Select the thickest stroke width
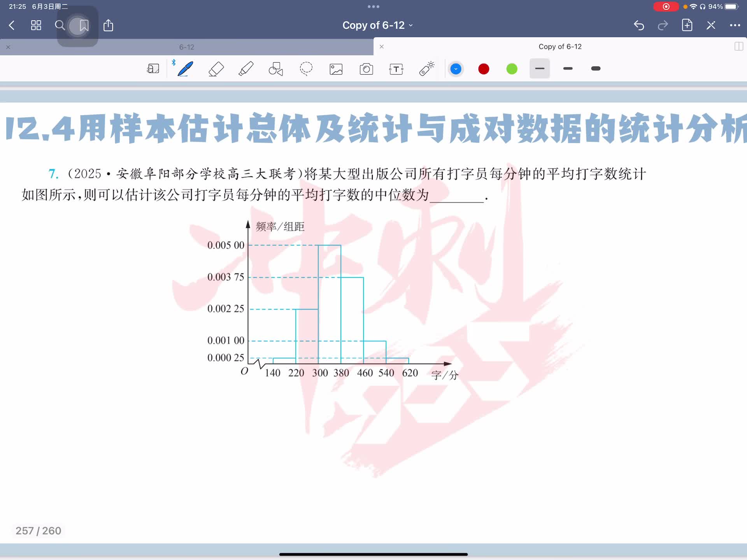 [596, 69]
